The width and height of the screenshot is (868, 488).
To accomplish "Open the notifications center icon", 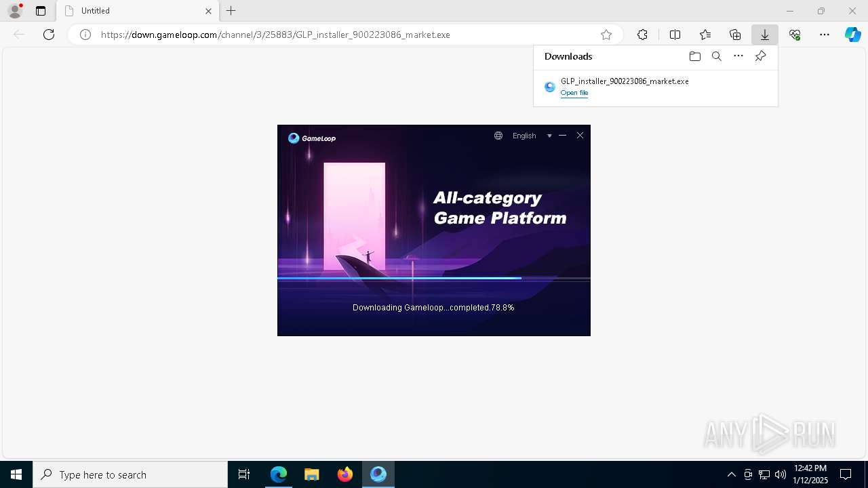I will (x=846, y=474).
